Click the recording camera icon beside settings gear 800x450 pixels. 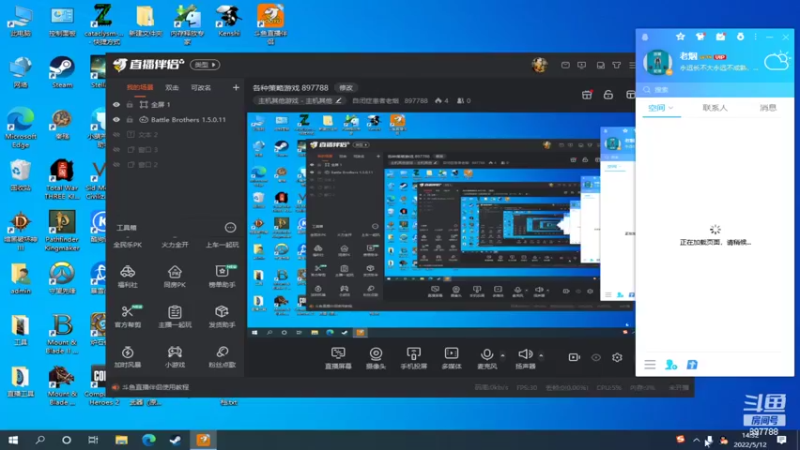coord(574,357)
